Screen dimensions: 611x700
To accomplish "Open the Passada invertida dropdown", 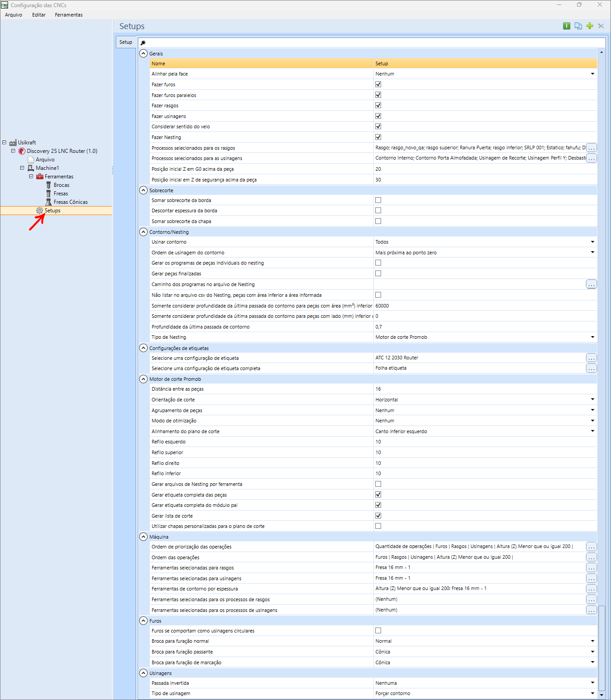I will 593,683.
